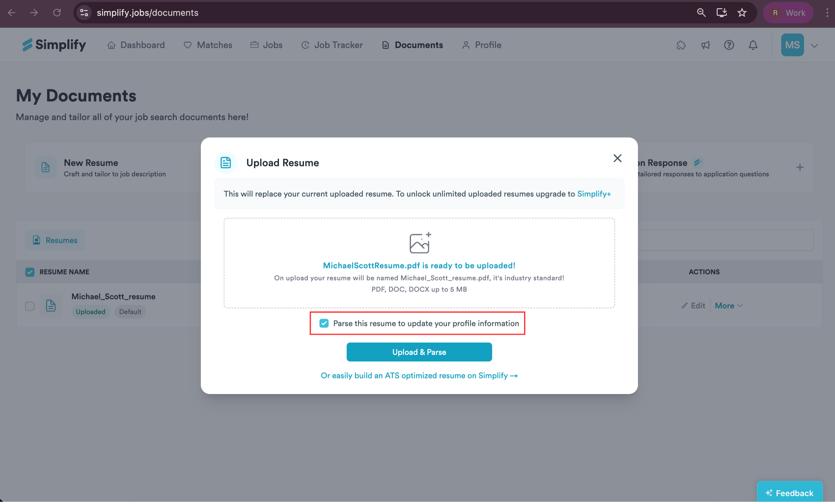Open the browser extension puzzle icon

[x=681, y=45]
